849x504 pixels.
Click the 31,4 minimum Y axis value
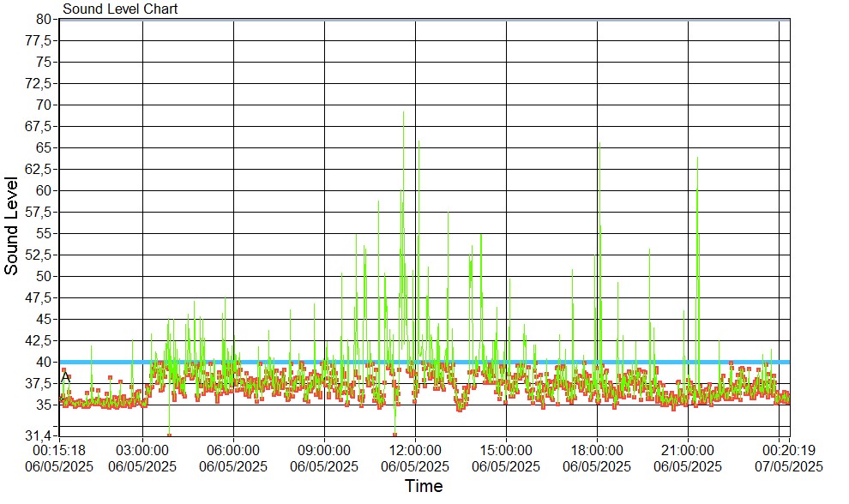point(40,435)
